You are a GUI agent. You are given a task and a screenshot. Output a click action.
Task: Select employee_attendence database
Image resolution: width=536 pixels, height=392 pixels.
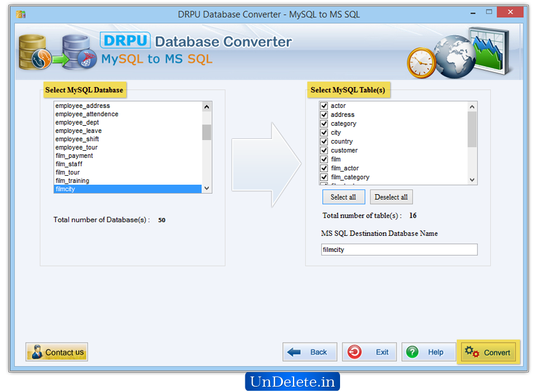[128, 114]
